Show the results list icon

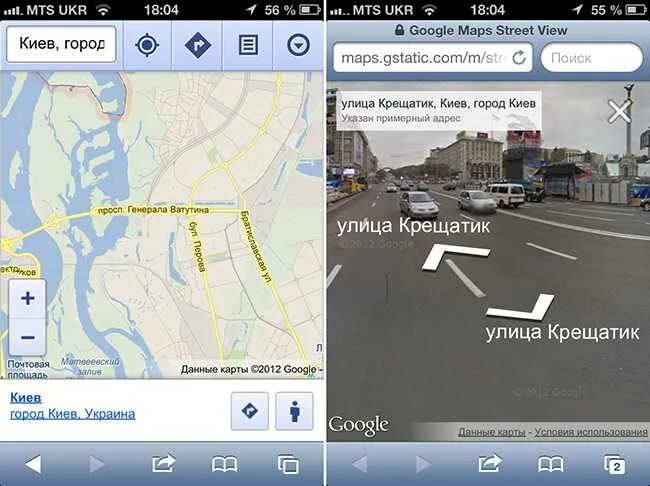pos(248,45)
